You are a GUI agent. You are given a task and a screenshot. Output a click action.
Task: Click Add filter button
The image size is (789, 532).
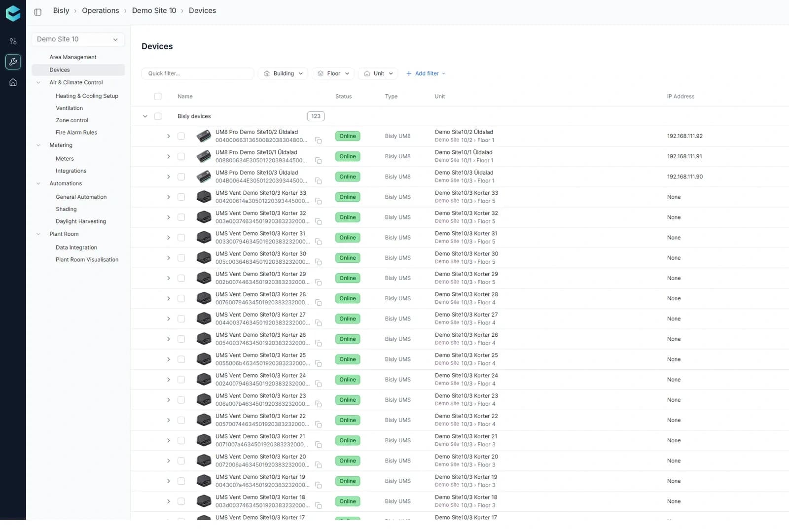pos(426,73)
